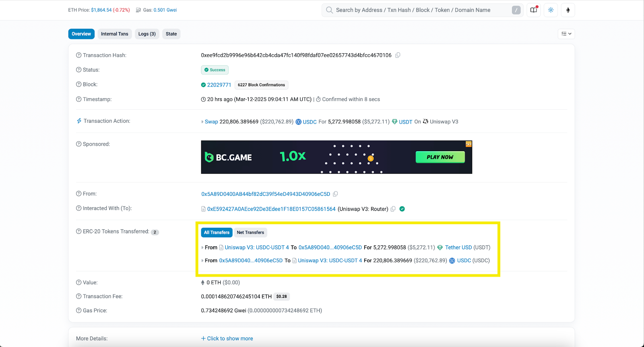Click the sender 0x5A89D040...40906eC5D link
Screen dimensions: 644x347
click(x=251, y=261)
